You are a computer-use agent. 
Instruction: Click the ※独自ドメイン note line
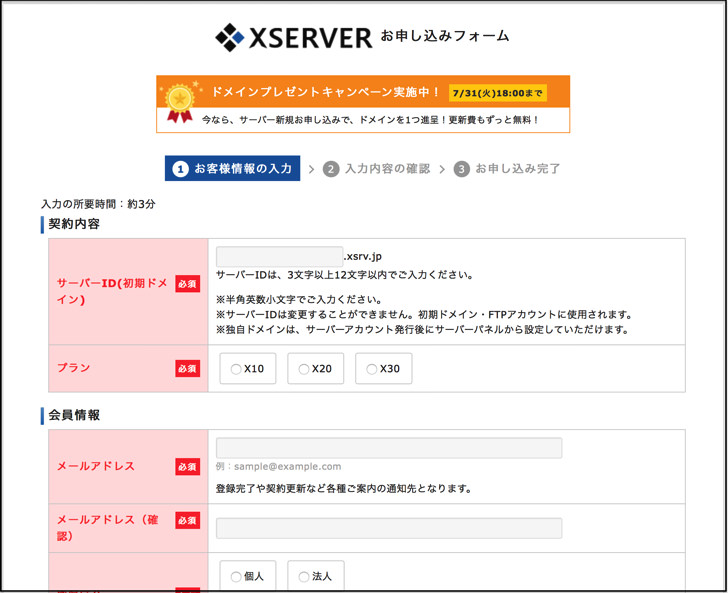[422, 330]
